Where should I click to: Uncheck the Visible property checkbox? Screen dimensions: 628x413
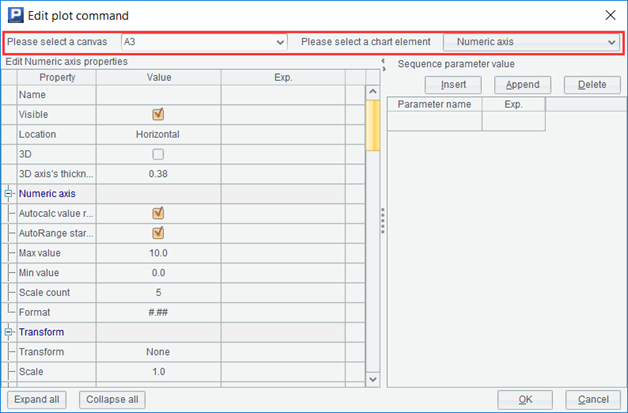pos(158,114)
